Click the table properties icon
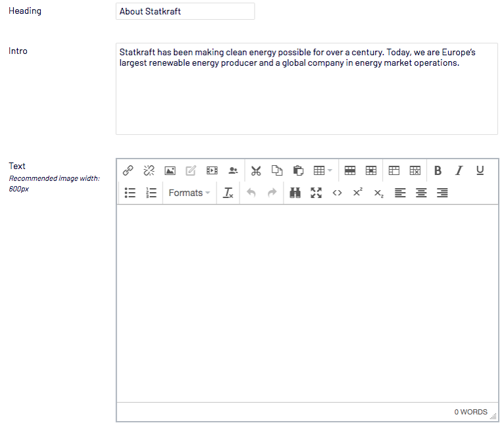Viewport: 504px width, 425px height. tap(394, 170)
